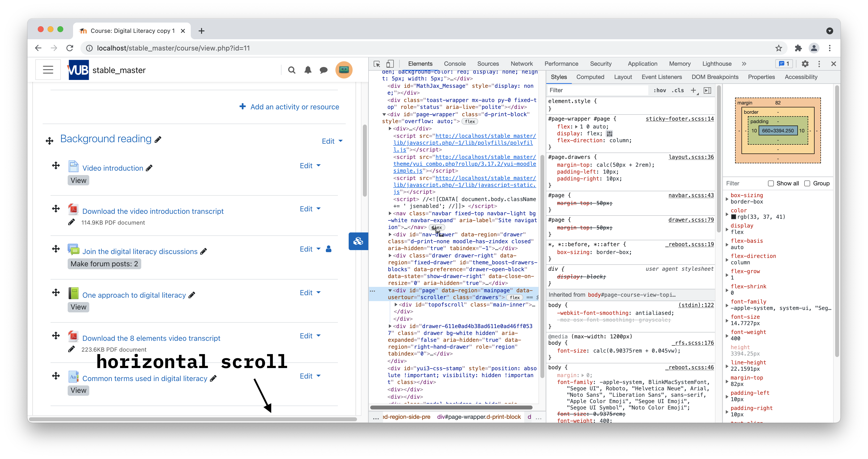This screenshot has height=459, width=868.
Task: Show more DevTools tabs chevron
Action: (744, 64)
